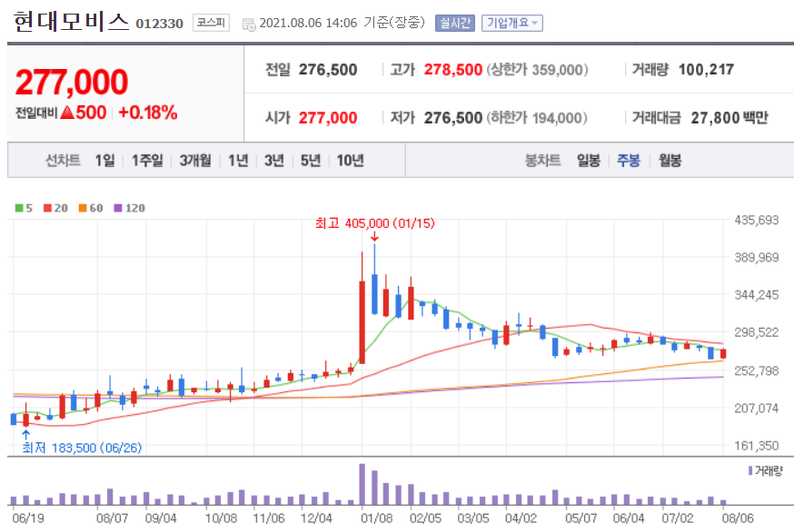Screen dimensions: 794x532
Task: Click the orange 60-period moving average legend
Action: pyautogui.click(x=91, y=208)
